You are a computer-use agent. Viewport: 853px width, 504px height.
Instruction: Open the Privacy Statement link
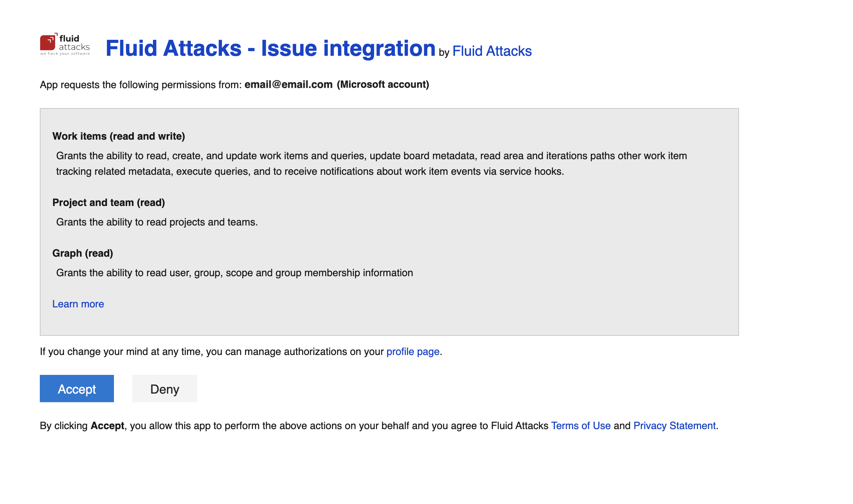coord(674,426)
